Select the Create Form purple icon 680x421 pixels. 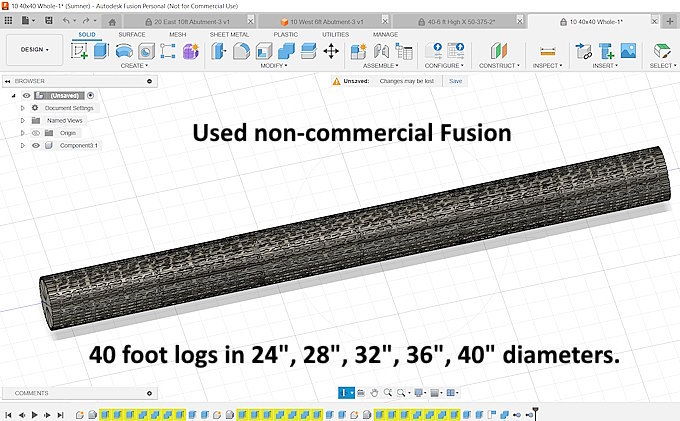[190, 51]
